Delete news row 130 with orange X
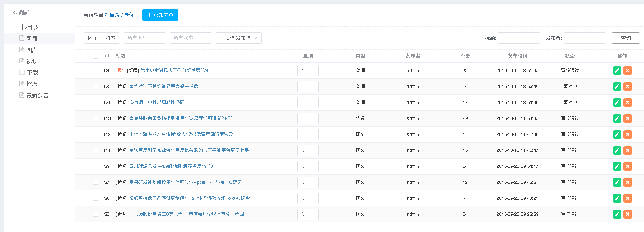This screenshot has height=232, width=644. point(628,71)
